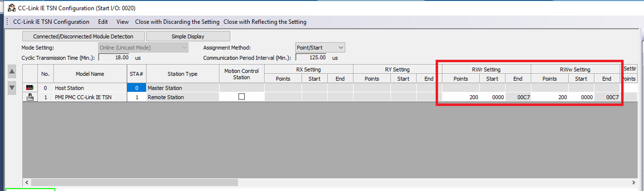Click the Simple Display button
The width and height of the screenshot is (644, 191).
[x=188, y=36]
